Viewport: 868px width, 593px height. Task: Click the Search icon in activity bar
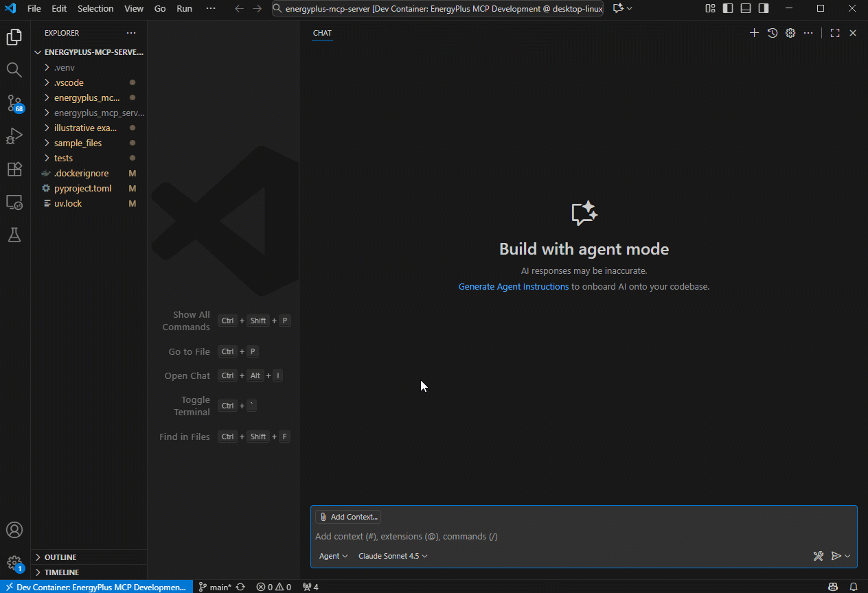pos(14,70)
